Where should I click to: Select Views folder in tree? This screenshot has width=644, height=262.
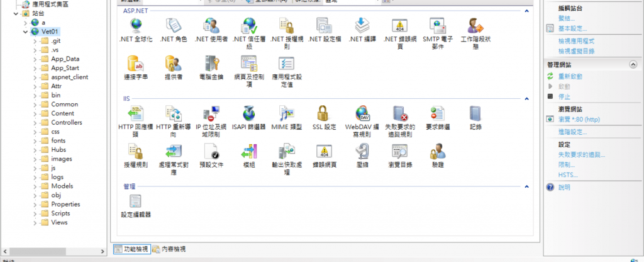point(59,222)
